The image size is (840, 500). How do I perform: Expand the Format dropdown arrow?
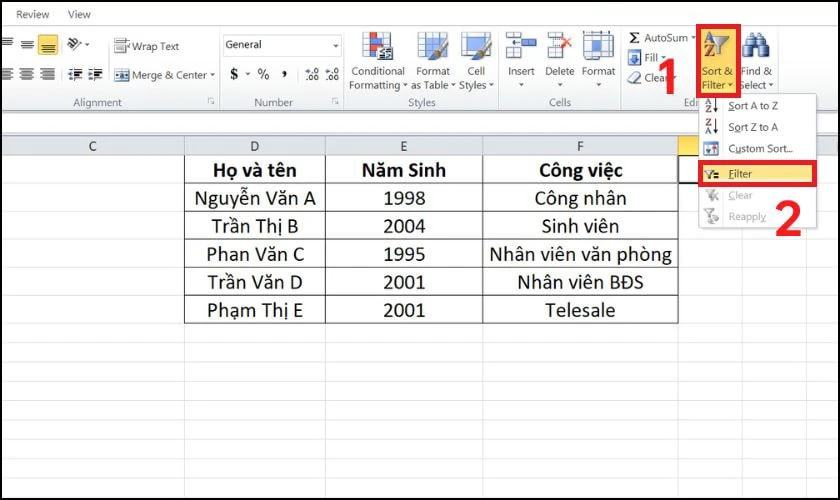598,85
